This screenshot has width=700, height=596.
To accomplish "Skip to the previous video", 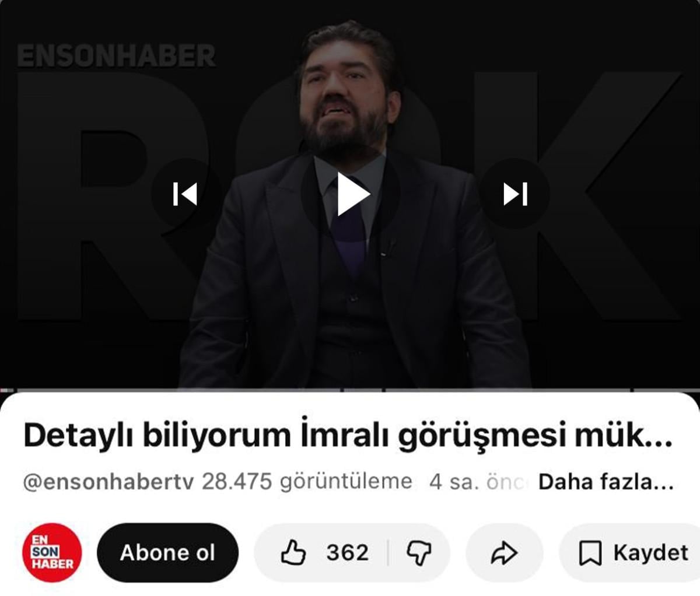I will point(185,194).
